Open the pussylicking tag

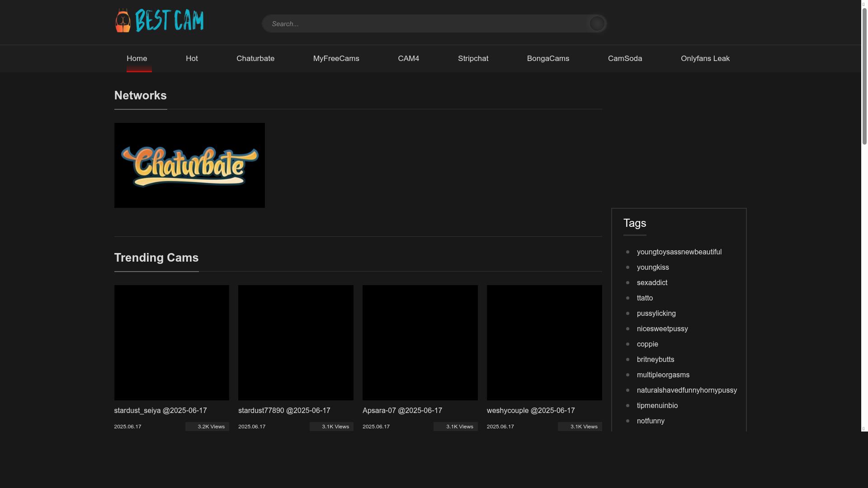point(656,313)
